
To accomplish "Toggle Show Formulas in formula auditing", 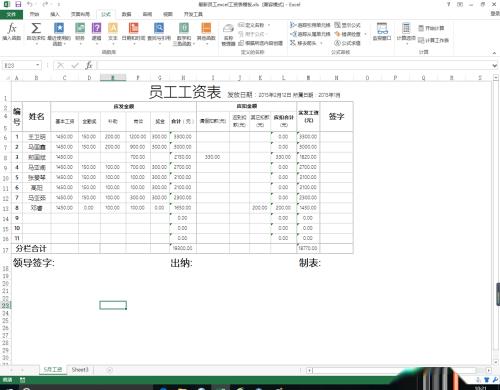I will point(347,25).
